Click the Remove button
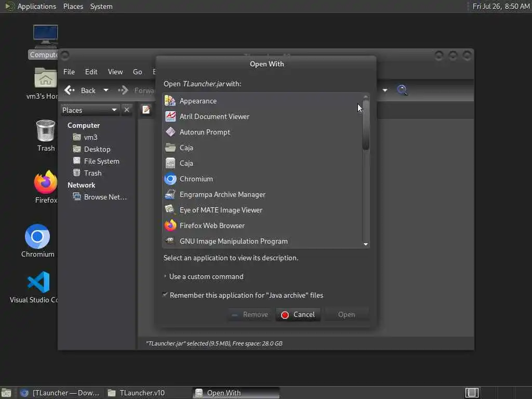 [250, 314]
